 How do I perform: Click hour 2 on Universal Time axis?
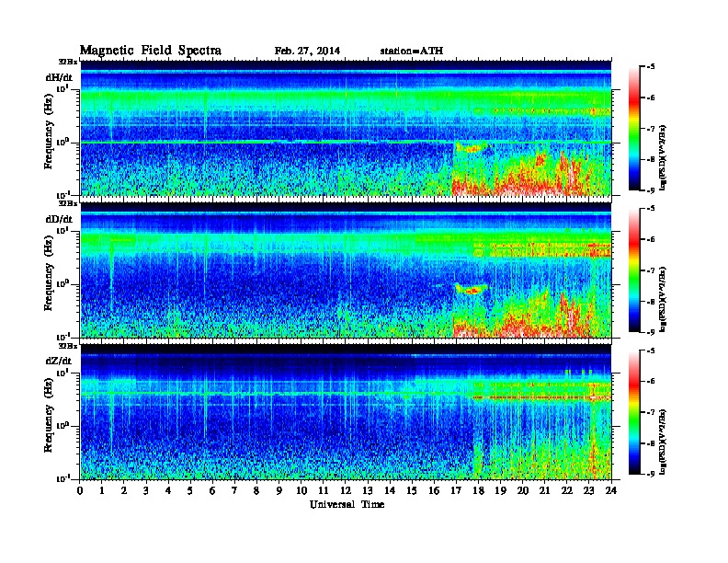(124, 490)
